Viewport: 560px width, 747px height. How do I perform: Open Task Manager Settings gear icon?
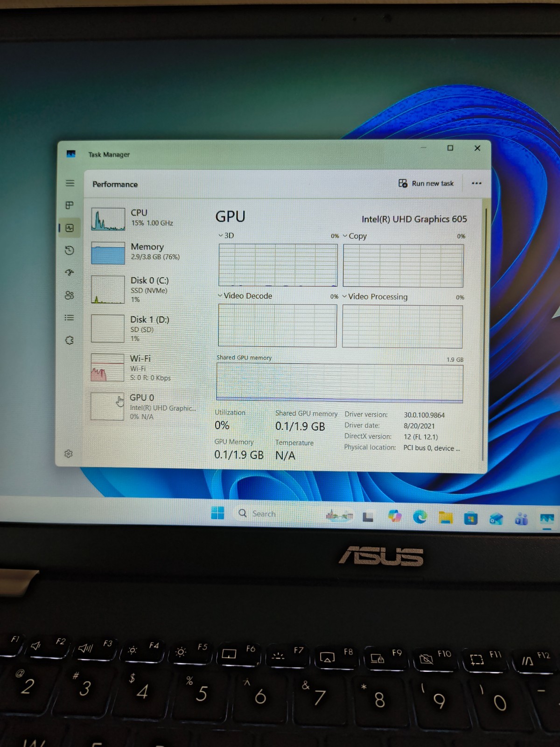[69, 454]
